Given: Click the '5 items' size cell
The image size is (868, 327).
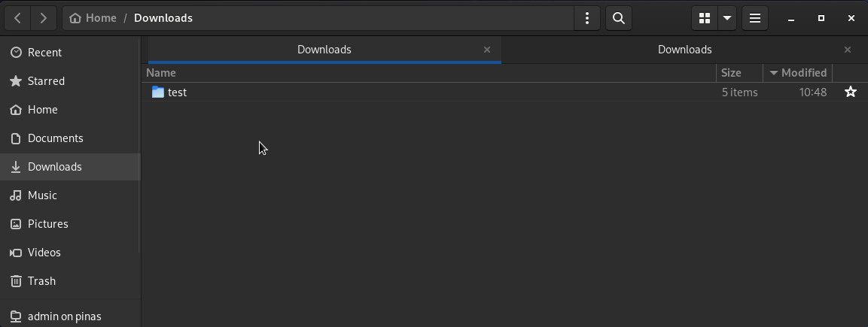Looking at the screenshot, I should [739, 92].
